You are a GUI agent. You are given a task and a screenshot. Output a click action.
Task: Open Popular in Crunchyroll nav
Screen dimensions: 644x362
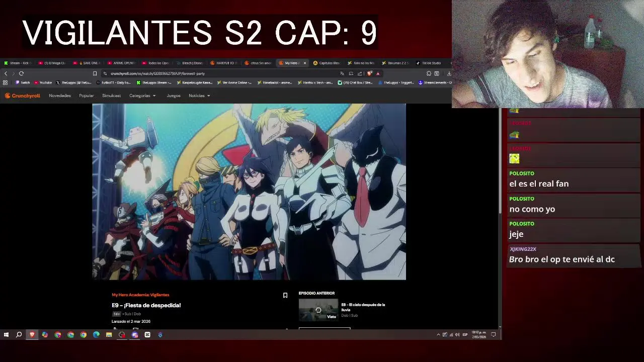(x=87, y=96)
